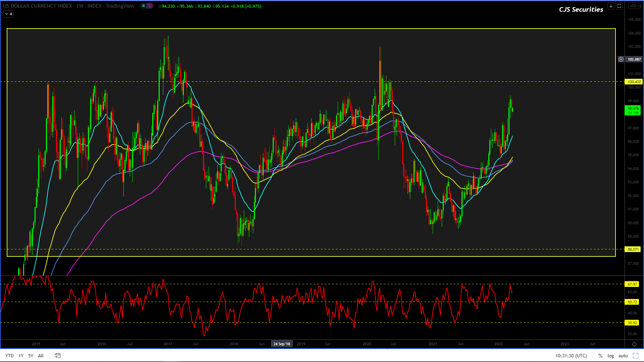
Task: Open timezone menu at 10:31:30 (UTC)
Action: click(571, 356)
